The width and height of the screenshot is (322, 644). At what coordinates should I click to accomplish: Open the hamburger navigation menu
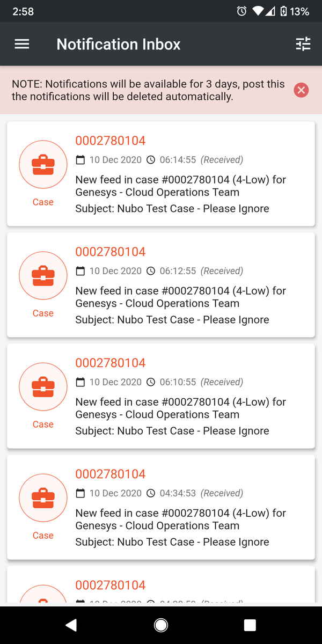click(22, 44)
